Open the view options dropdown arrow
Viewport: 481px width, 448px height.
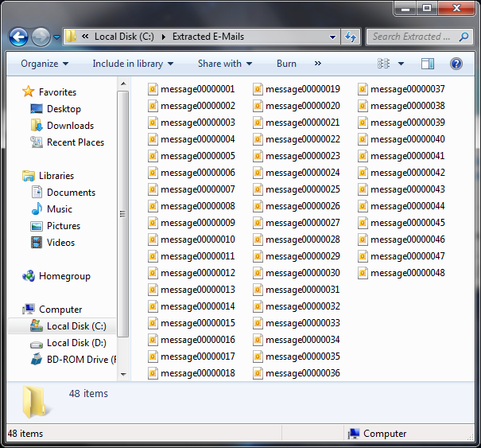point(401,64)
